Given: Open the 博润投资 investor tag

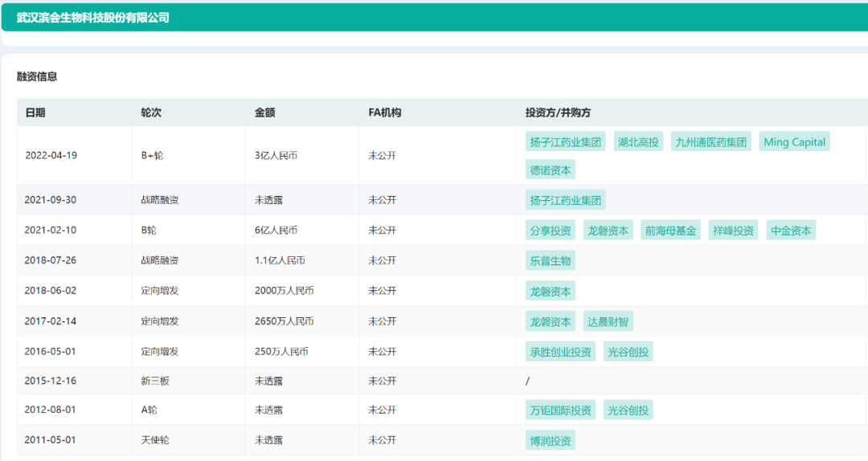Looking at the screenshot, I should (x=551, y=441).
